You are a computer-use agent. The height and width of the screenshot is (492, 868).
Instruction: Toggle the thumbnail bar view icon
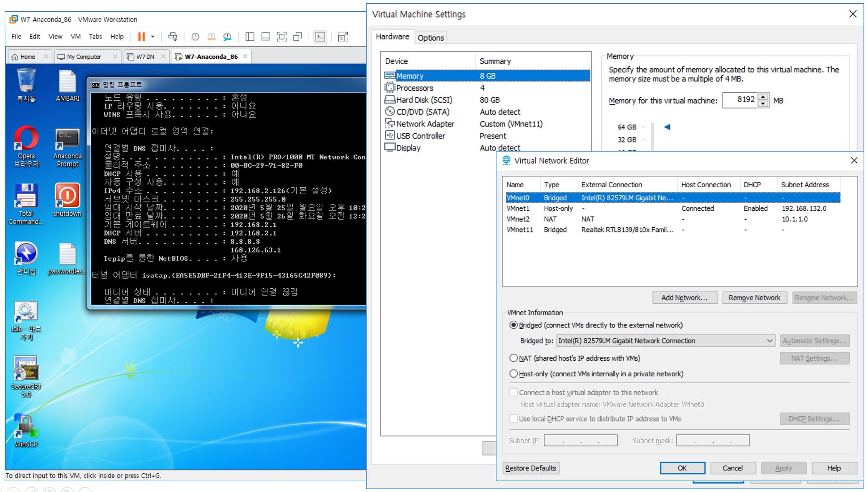(266, 37)
